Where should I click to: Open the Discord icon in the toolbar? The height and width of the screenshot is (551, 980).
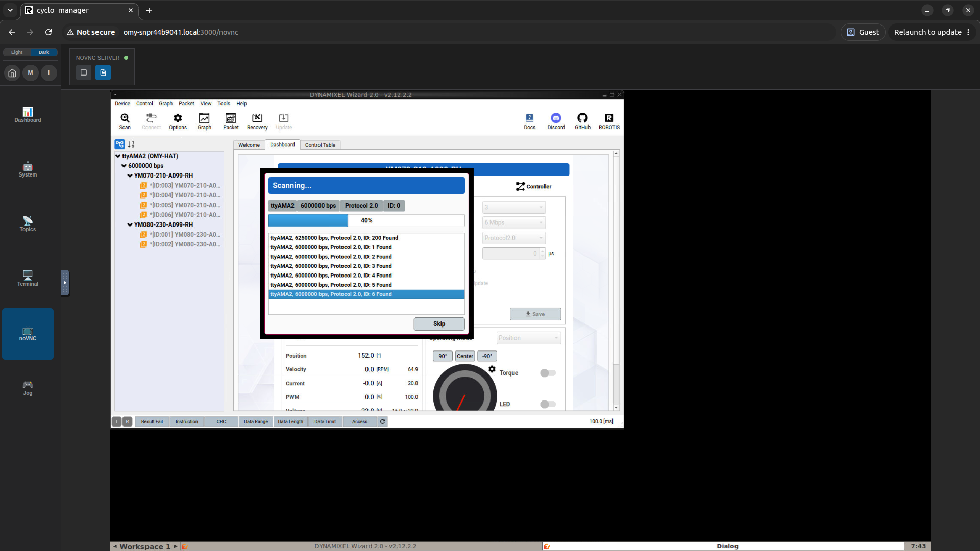click(x=556, y=121)
